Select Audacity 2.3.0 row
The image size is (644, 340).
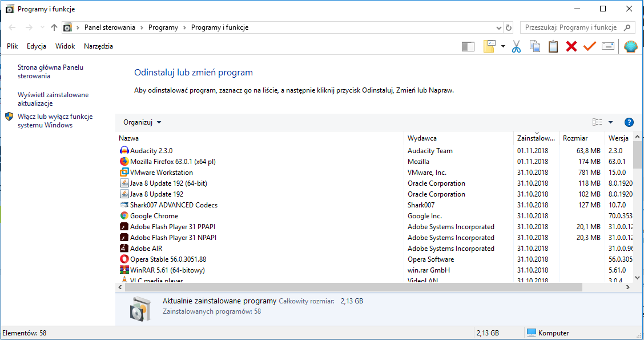pyautogui.click(x=374, y=150)
